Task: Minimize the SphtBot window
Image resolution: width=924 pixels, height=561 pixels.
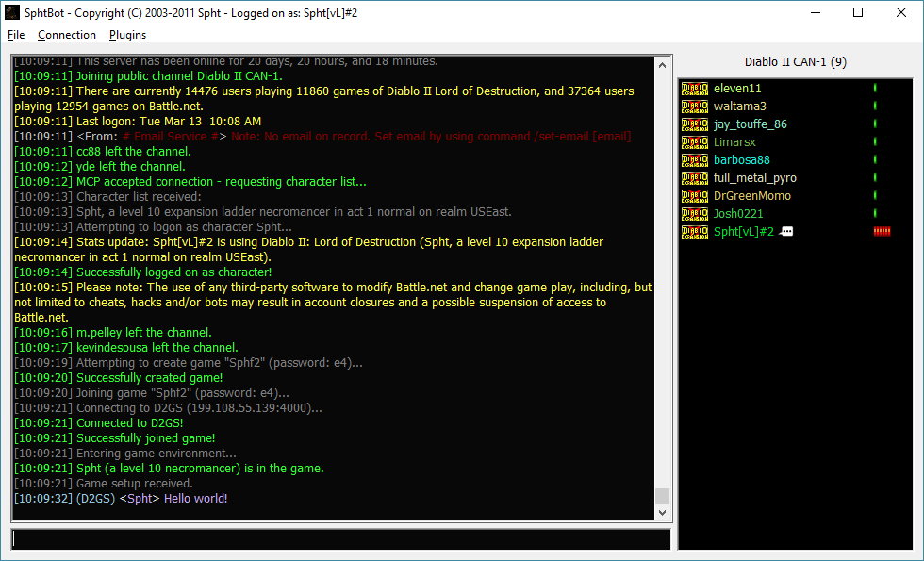Action: (816, 12)
